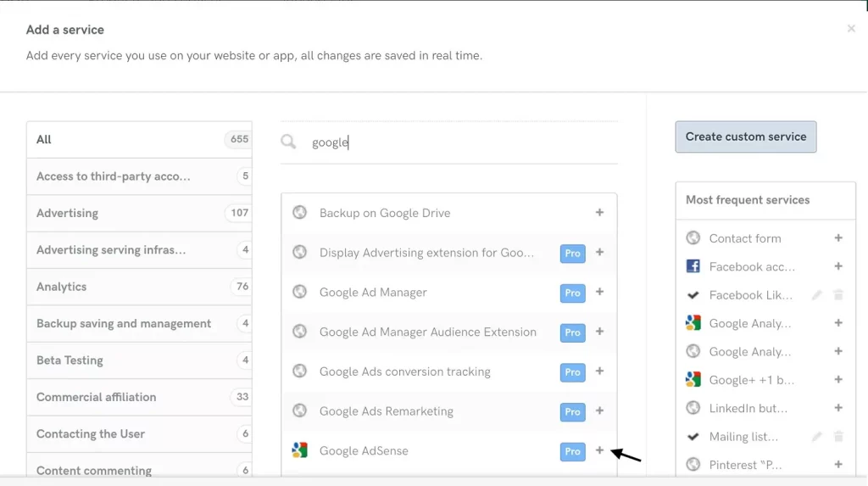Click Pro badge on Google Ads conversion tracking
868x486 pixels.
(x=572, y=371)
